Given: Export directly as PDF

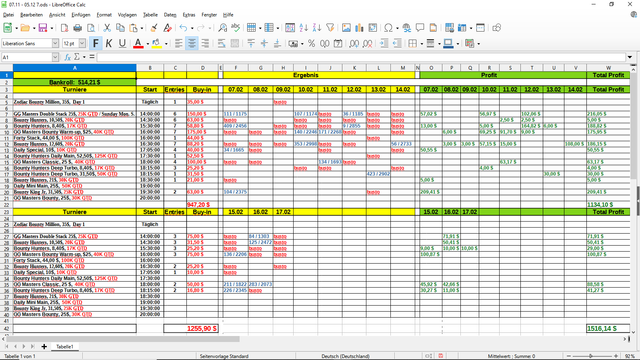Looking at the screenshot, I should point(64,28).
